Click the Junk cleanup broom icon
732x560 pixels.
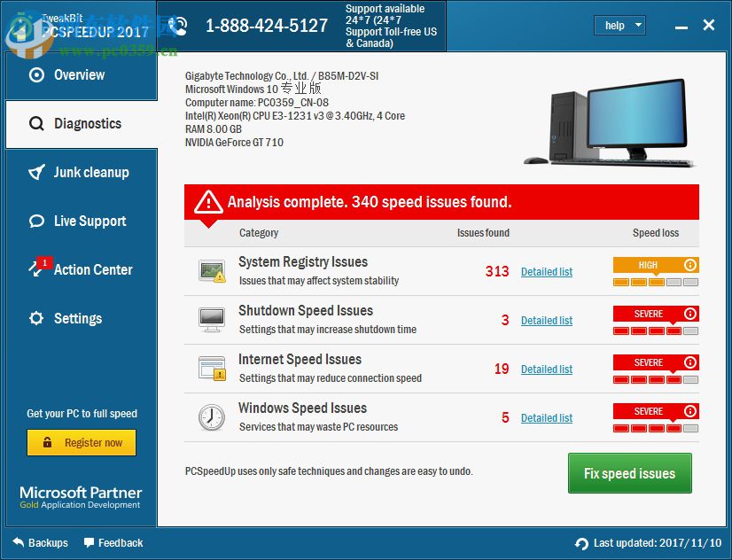[x=35, y=172]
